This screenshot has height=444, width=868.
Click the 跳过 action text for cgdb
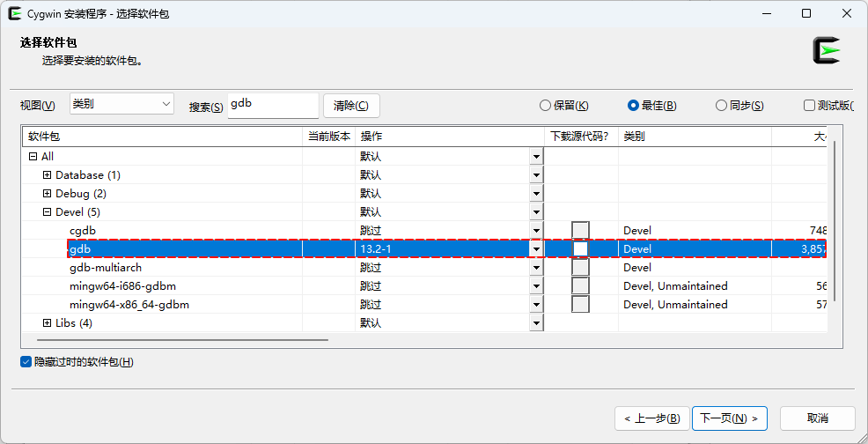click(371, 231)
